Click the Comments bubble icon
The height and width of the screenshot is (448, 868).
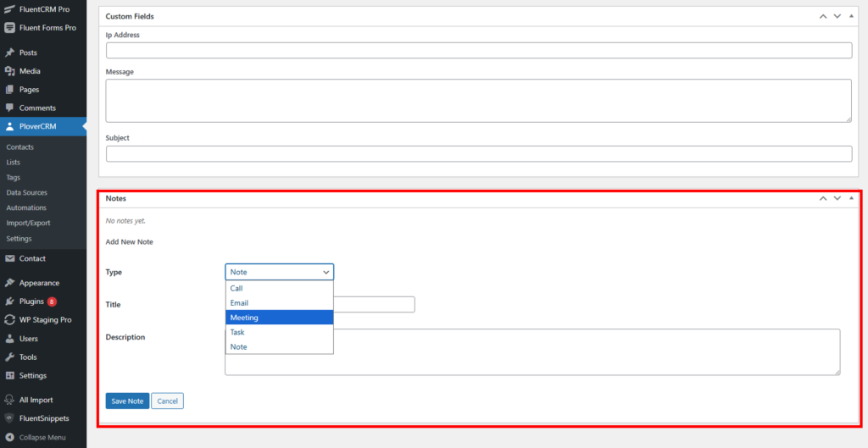click(x=9, y=108)
